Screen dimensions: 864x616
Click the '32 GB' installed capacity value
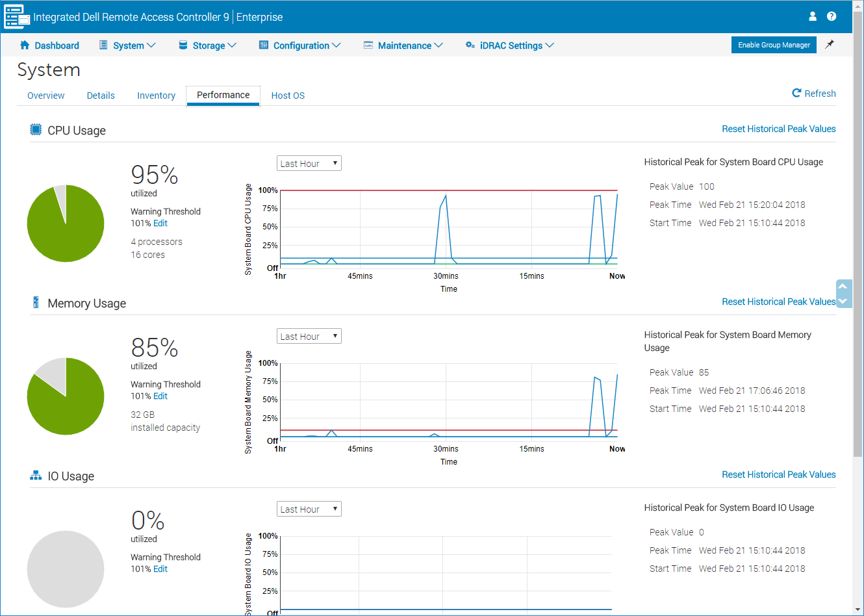tap(143, 415)
